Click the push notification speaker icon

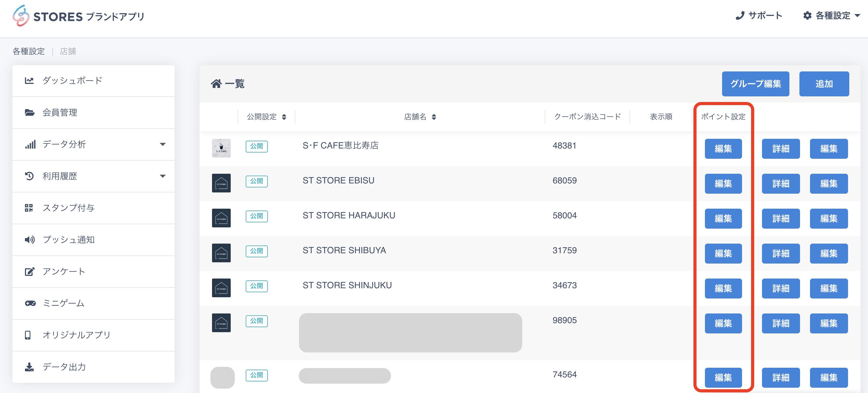(29, 240)
